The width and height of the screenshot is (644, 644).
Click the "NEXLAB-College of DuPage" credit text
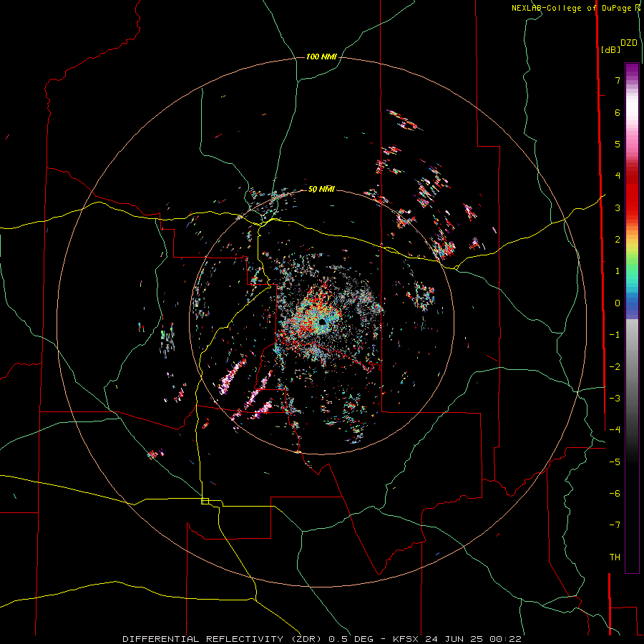pos(572,8)
